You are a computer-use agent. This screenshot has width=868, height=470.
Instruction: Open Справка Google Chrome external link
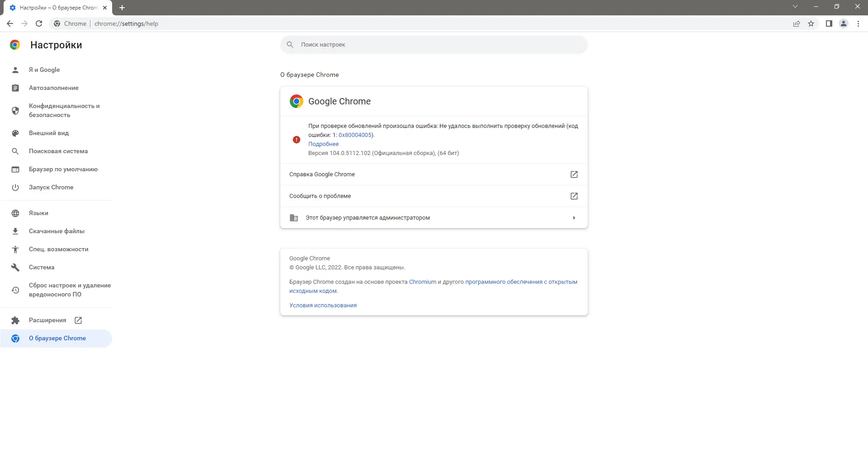click(x=574, y=174)
